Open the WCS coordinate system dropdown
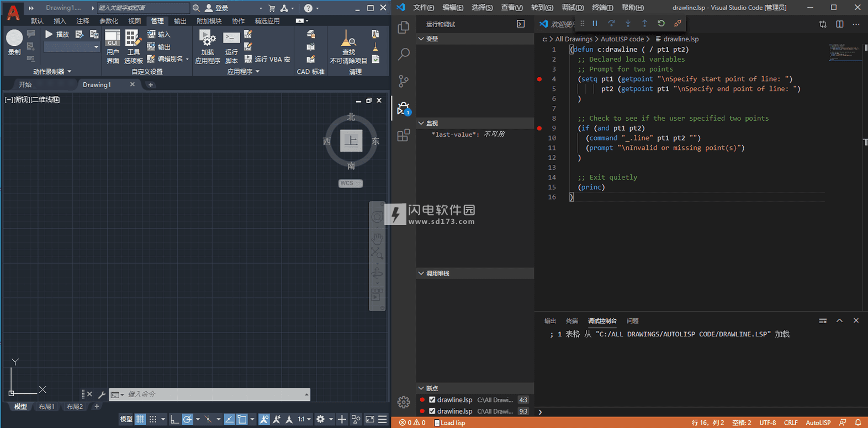Image resolution: width=868 pixels, height=428 pixels. [351, 183]
